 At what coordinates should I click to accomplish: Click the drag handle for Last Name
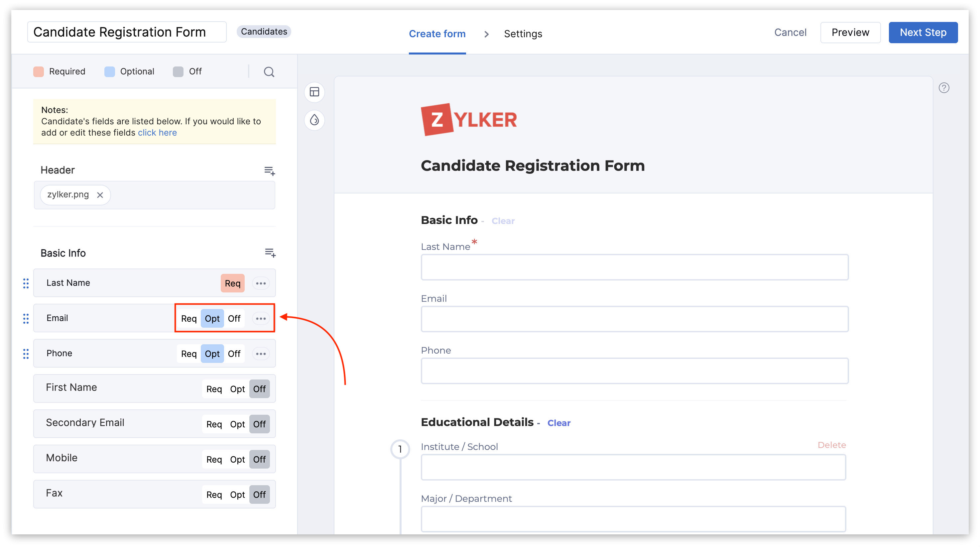click(x=25, y=282)
